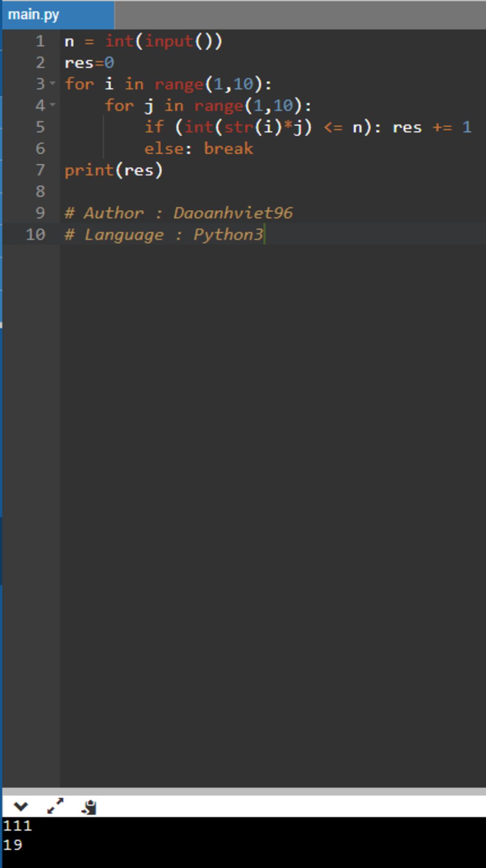Click the console input value '111'
Viewport: 486px width, 868px height.
point(18,826)
